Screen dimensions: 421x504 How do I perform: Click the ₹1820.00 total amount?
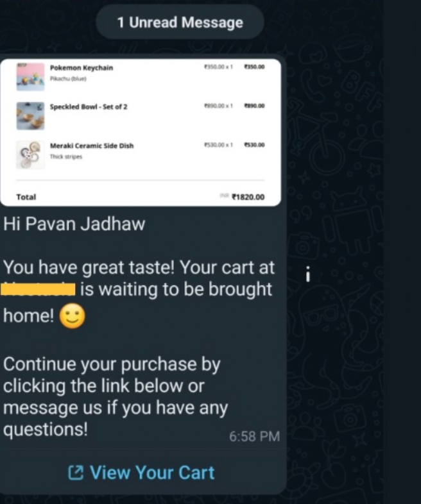248,197
